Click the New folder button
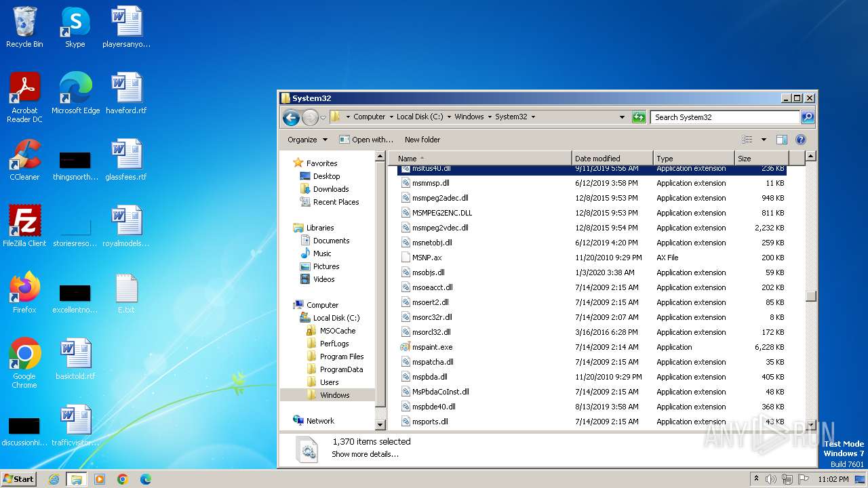Viewport: 868px width, 488px height. click(x=422, y=140)
